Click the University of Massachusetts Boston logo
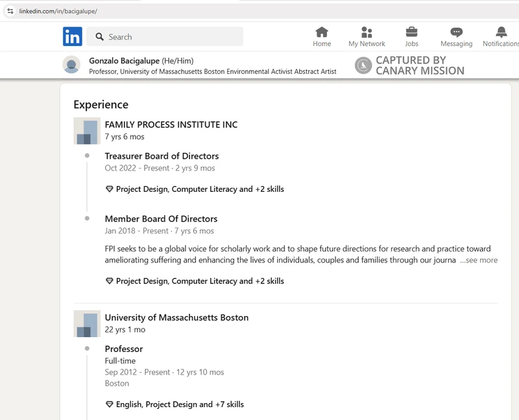The width and height of the screenshot is (519, 420). pyautogui.click(x=87, y=324)
